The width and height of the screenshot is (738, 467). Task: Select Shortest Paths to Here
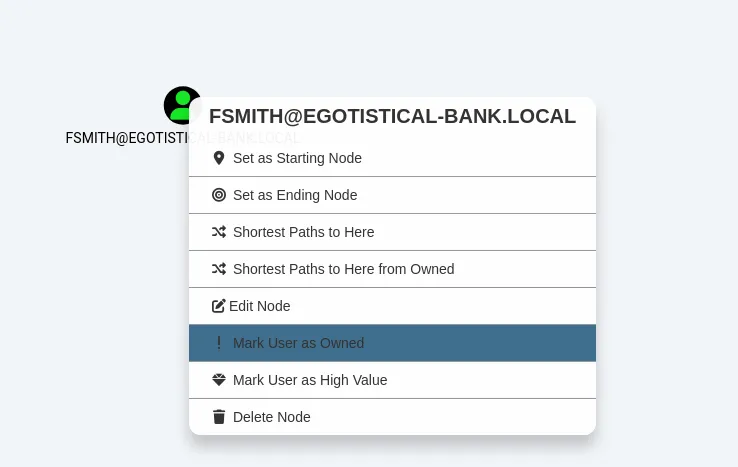click(303, 232)
